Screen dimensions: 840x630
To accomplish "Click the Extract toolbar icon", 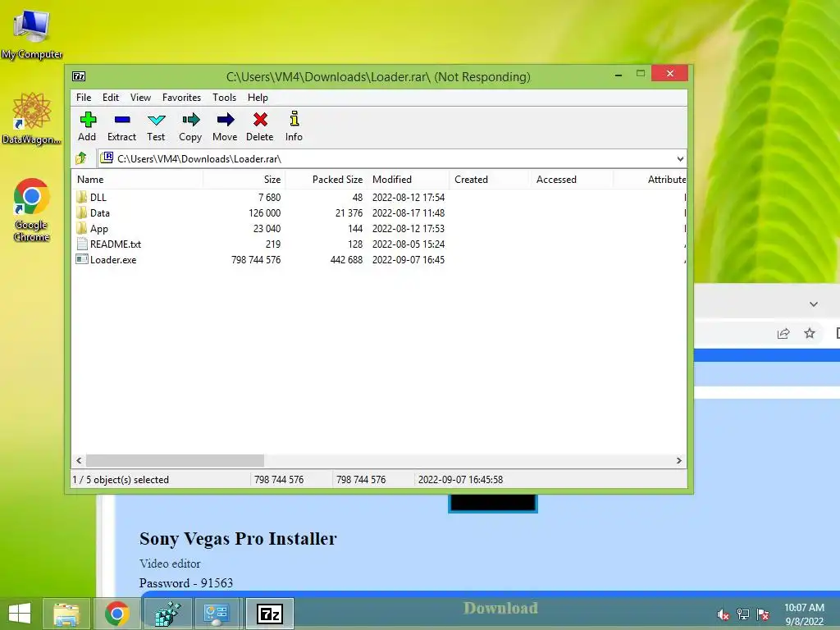I will click(122, 120).
